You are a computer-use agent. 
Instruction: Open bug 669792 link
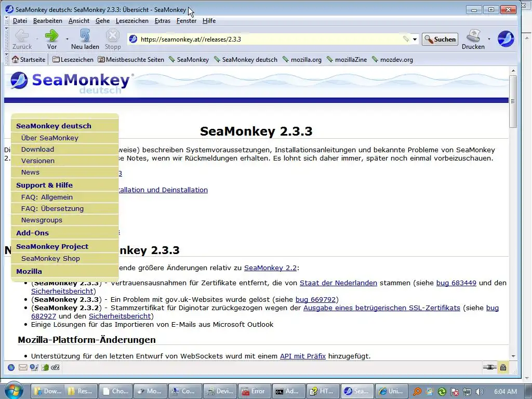[315, 299]
